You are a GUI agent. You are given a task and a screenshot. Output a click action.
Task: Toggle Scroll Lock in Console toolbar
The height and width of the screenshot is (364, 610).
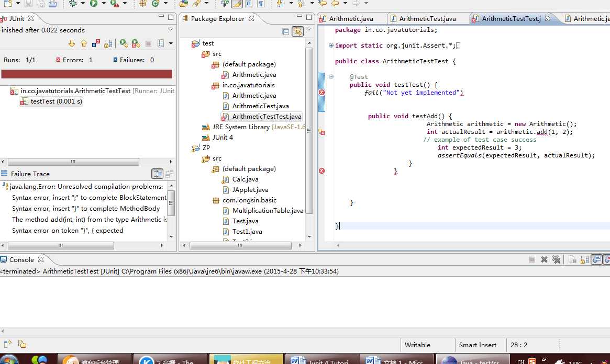click(x=585, y=259)
